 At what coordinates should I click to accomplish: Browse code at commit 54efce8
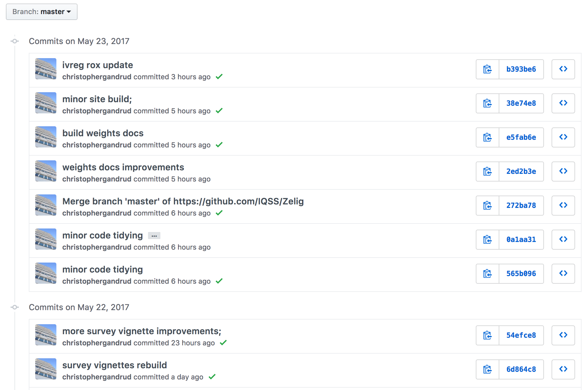(563, 335)
